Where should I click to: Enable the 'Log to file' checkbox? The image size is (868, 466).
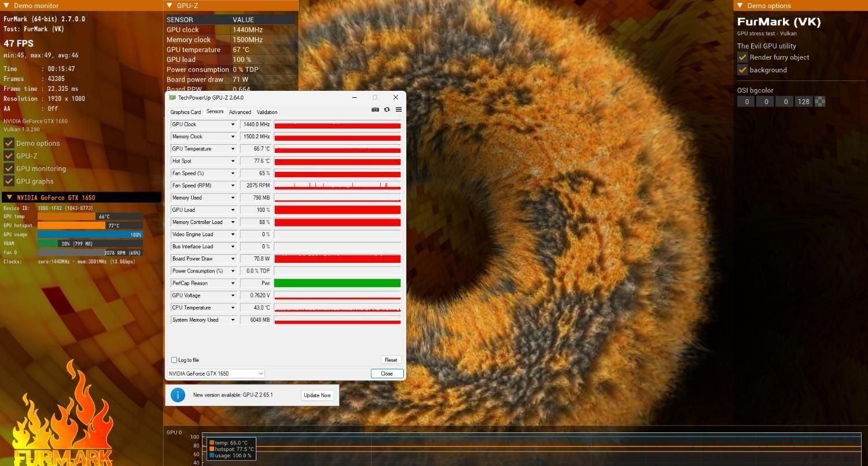coord(174,360)
